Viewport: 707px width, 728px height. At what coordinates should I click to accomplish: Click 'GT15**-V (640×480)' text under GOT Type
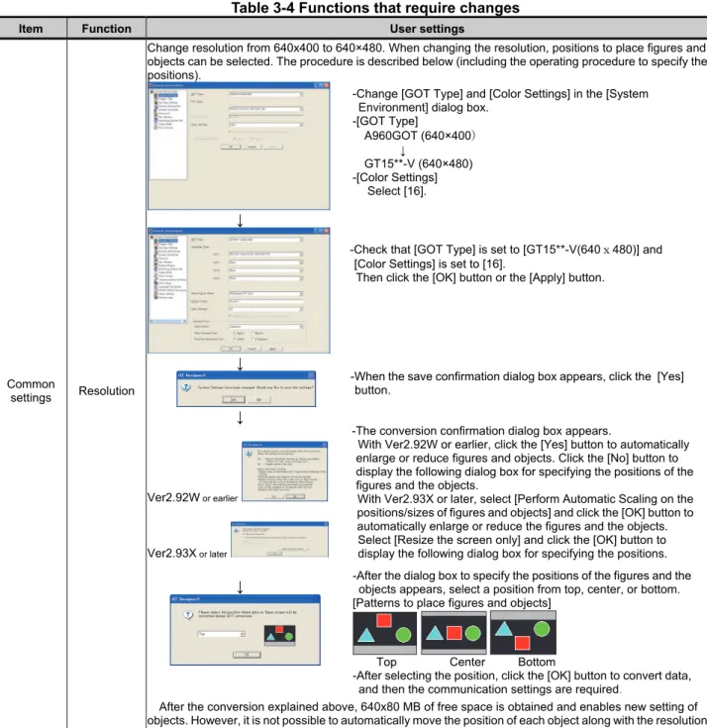[x=418, y=163]
